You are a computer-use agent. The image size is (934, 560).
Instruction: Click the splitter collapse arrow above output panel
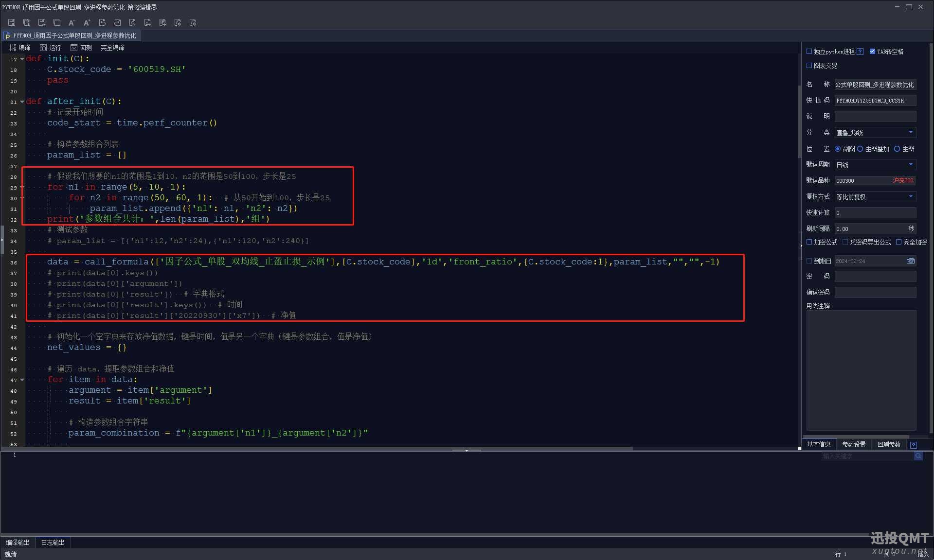467,451
